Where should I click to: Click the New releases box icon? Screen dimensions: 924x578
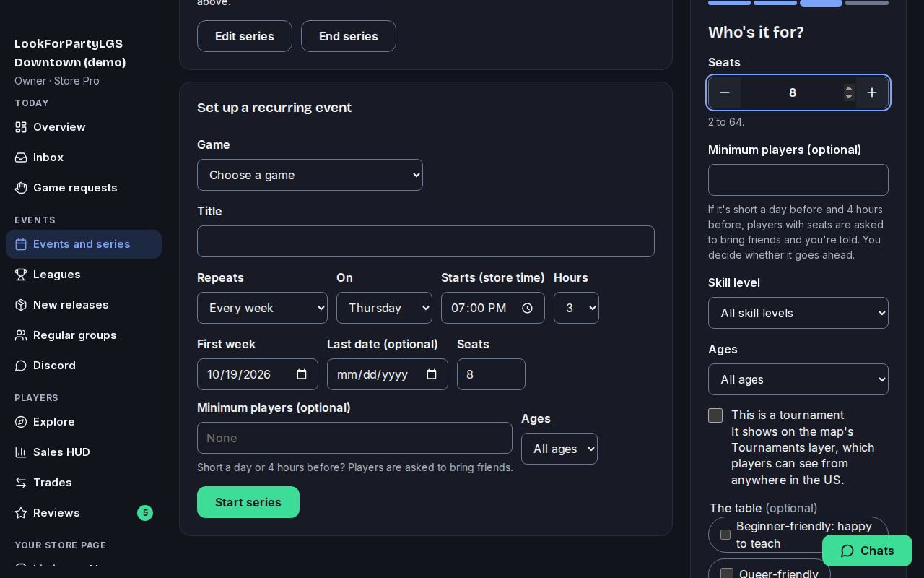coord(21,305)
